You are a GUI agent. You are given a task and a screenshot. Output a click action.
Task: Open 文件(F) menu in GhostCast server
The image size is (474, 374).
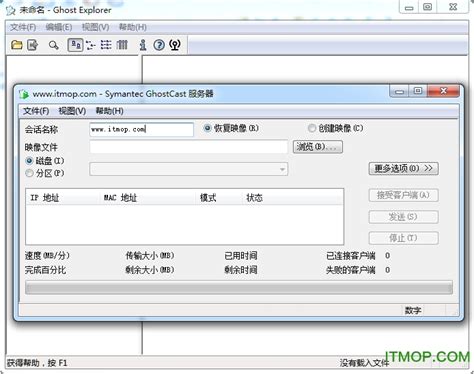[x=36, y=111]
